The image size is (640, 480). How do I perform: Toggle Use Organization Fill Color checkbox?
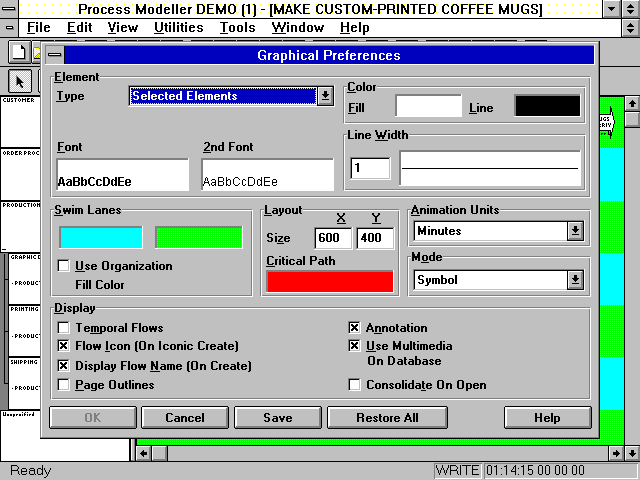(64, 266)
